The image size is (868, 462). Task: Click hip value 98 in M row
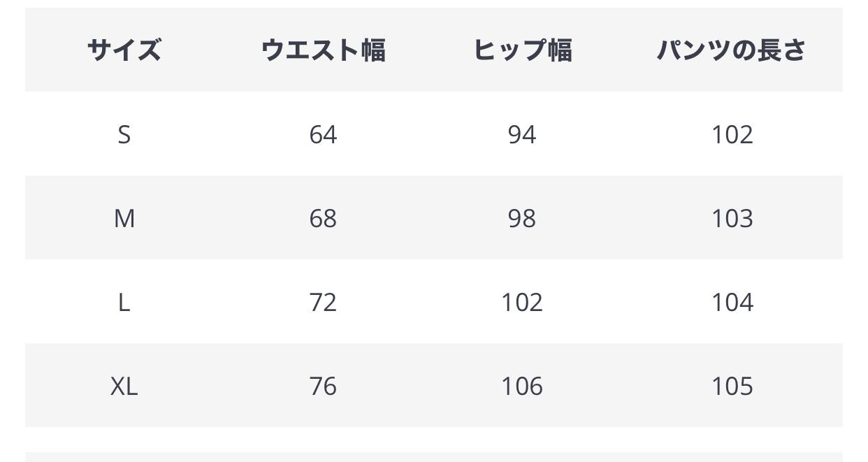point(522,218)
